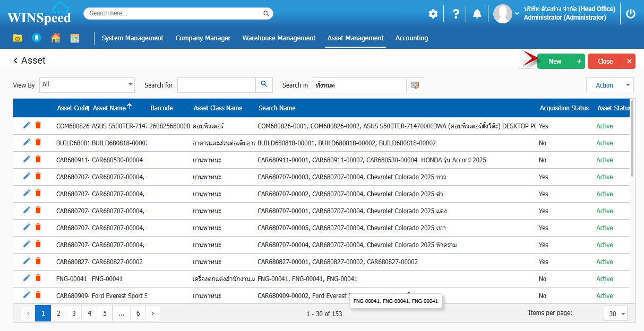Open the Action dropdown menu
The image size is (644, 331).
click(609, 85)
